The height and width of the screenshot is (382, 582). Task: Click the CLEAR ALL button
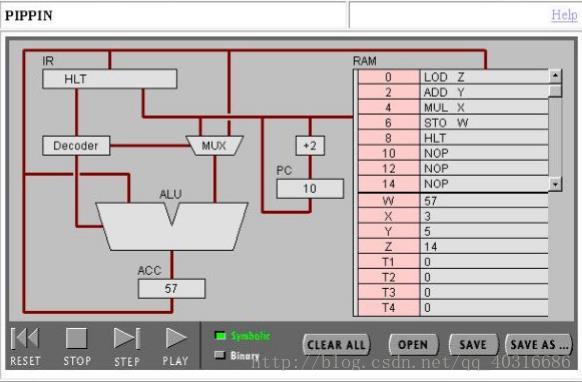337,345
